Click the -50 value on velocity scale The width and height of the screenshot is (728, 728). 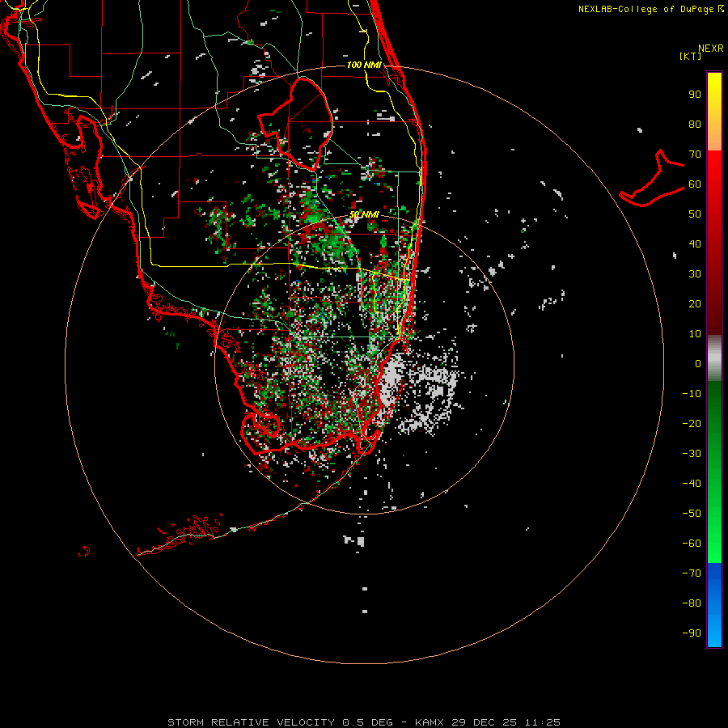(692, 514)
